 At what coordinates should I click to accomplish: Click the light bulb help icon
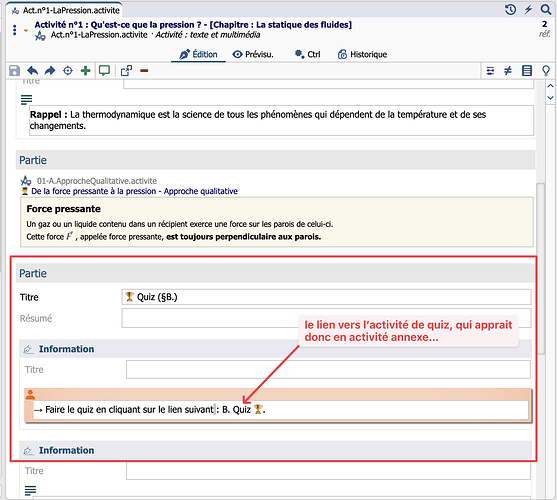(546, 71)
